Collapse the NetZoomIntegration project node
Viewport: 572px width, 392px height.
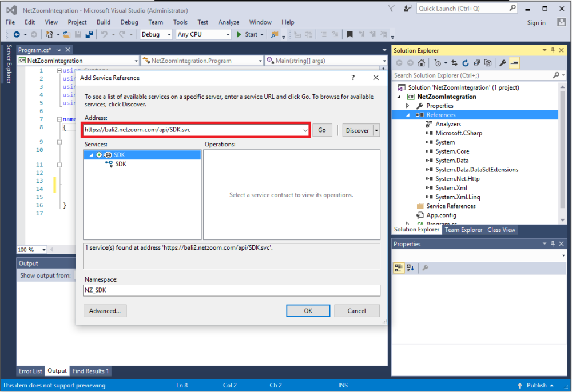pyautogui.click(x=399, y=97)
